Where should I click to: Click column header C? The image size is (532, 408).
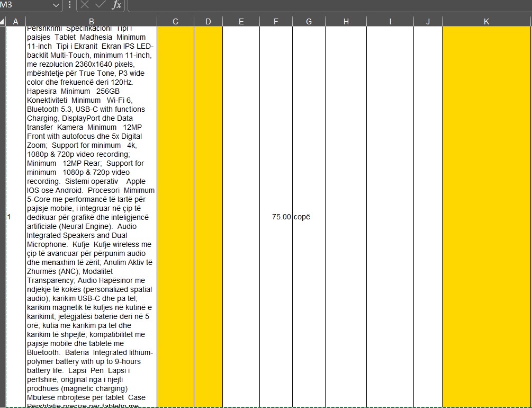(175, 21)
